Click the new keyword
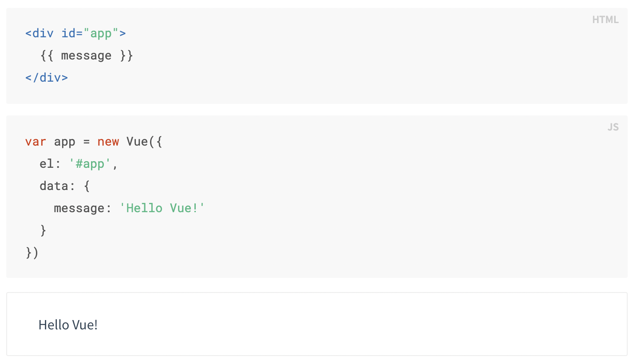Screen dimensions: 633x364 coord(108,142)
